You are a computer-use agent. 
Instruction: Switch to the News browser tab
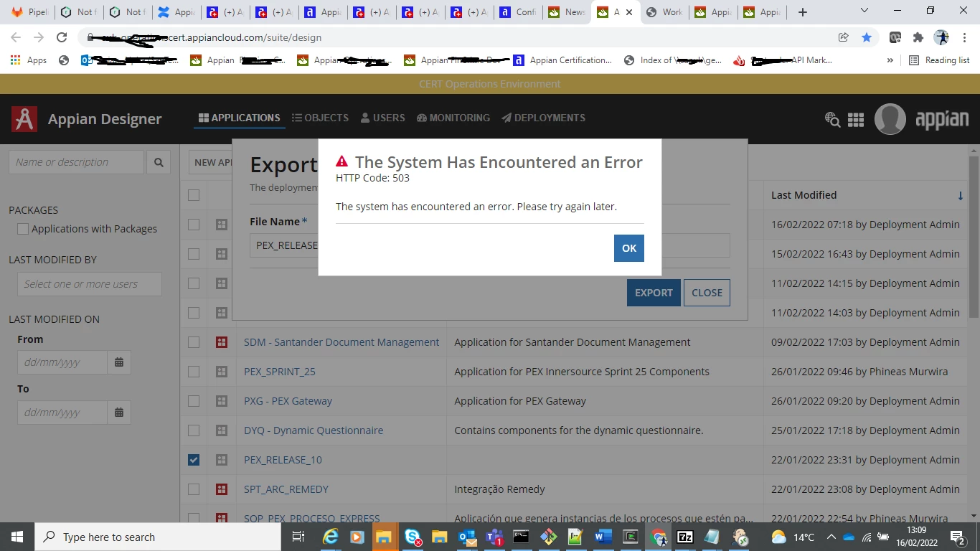[567, 12]
